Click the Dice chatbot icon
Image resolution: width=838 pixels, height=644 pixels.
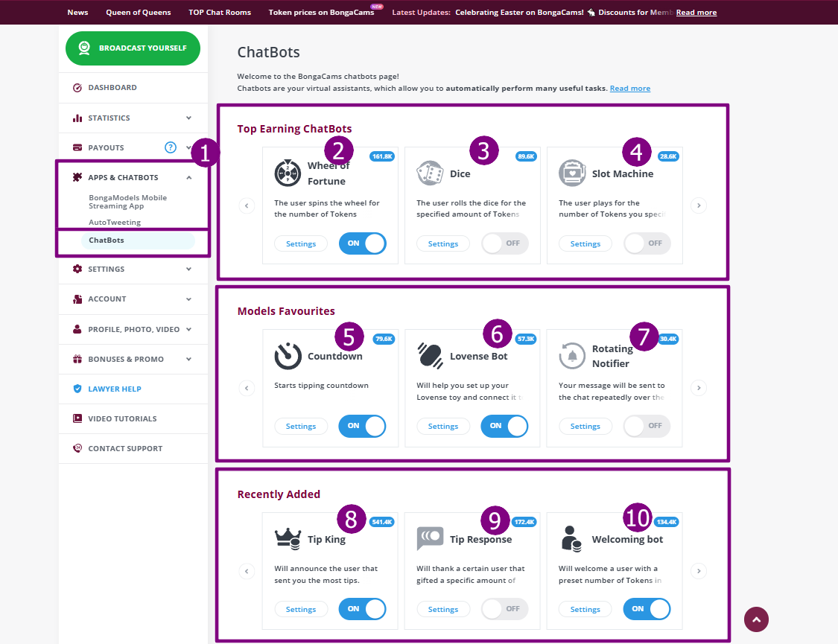[x=429, y=173]
